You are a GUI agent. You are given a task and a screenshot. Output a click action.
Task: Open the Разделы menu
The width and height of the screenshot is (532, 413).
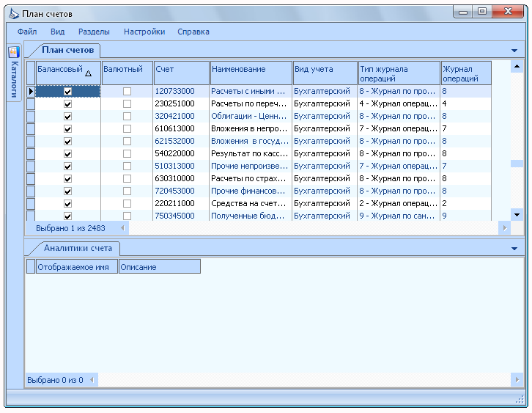[x=94, y=32]
